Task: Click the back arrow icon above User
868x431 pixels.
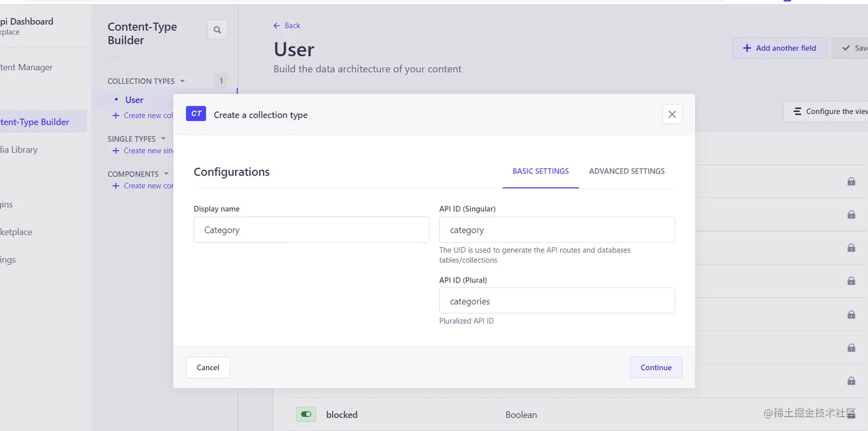Action: point(277,26)
